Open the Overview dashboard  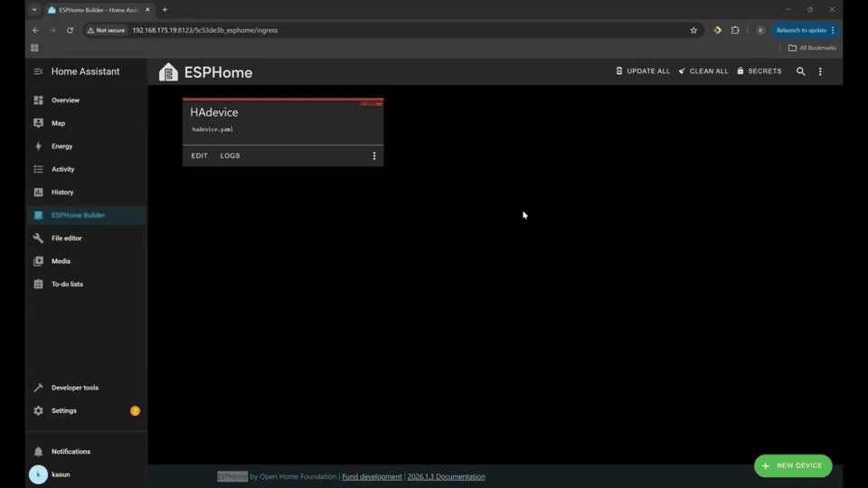click(x=65, y=100)
